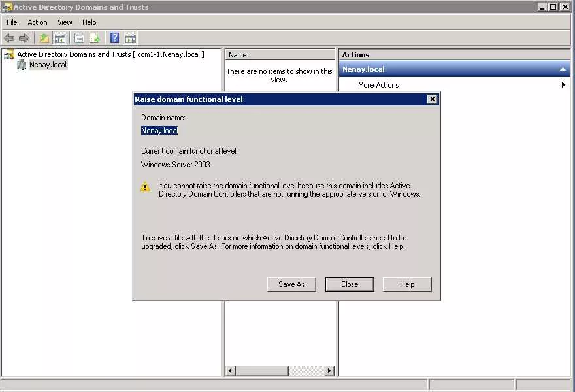
Task: Click the Nenay.local domain tree icon
Action: point(22,65)
